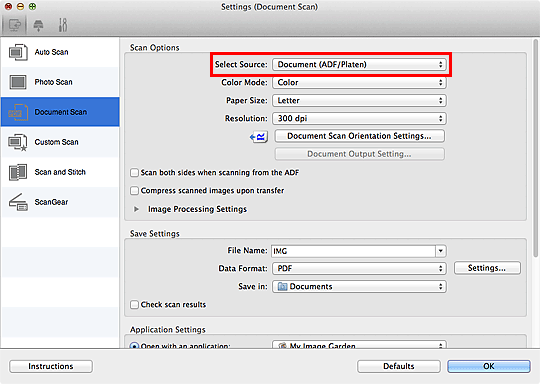The height and width of the screenshot is (384, 540).
Task: Open the Select Source dropdown
Action: 359,64
